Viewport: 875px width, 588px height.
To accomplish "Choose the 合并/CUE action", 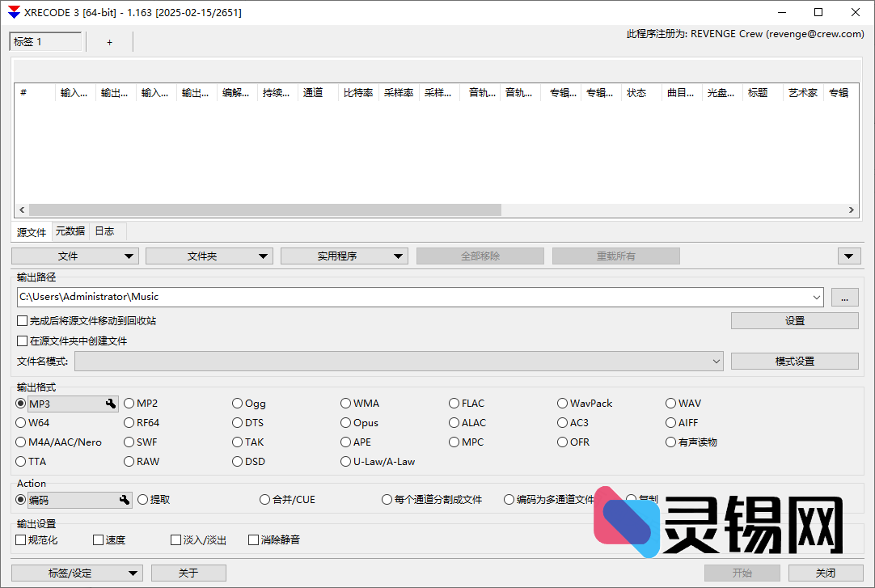I will [x=264, y=499].
